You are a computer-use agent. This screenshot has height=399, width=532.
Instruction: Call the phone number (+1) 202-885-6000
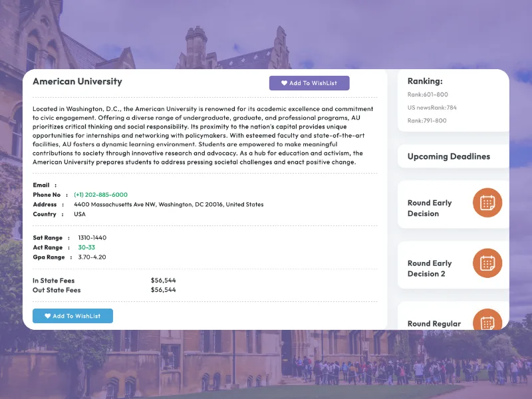tap(100, 195)
